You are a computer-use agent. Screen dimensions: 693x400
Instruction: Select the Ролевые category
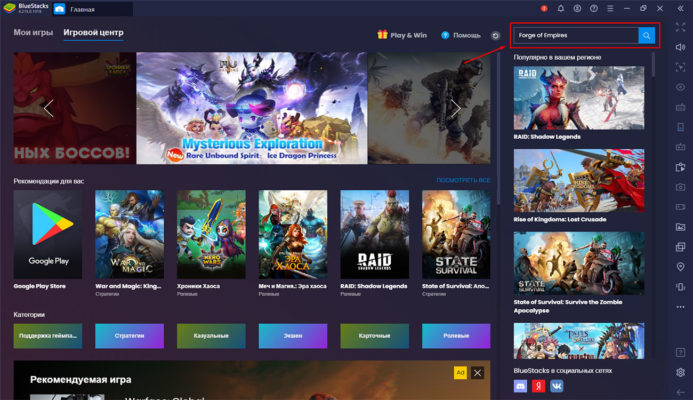[x=456, y=336]
